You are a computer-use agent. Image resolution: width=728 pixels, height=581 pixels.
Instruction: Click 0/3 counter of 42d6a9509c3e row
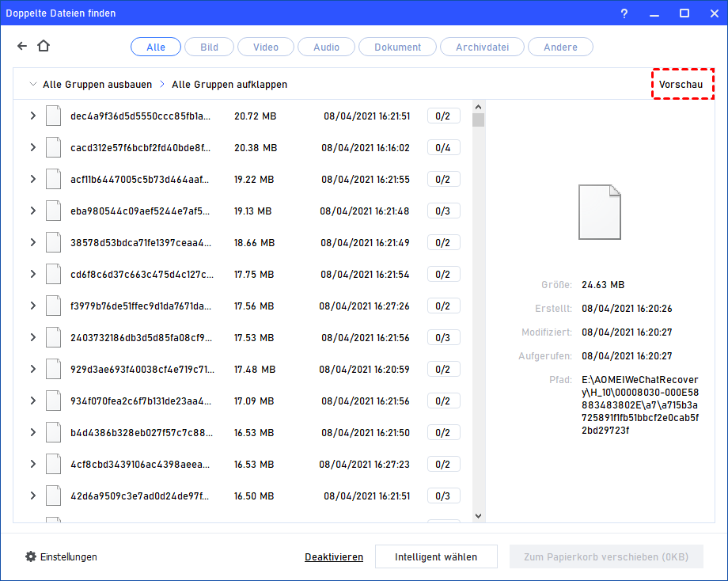[x=443, y=495]
